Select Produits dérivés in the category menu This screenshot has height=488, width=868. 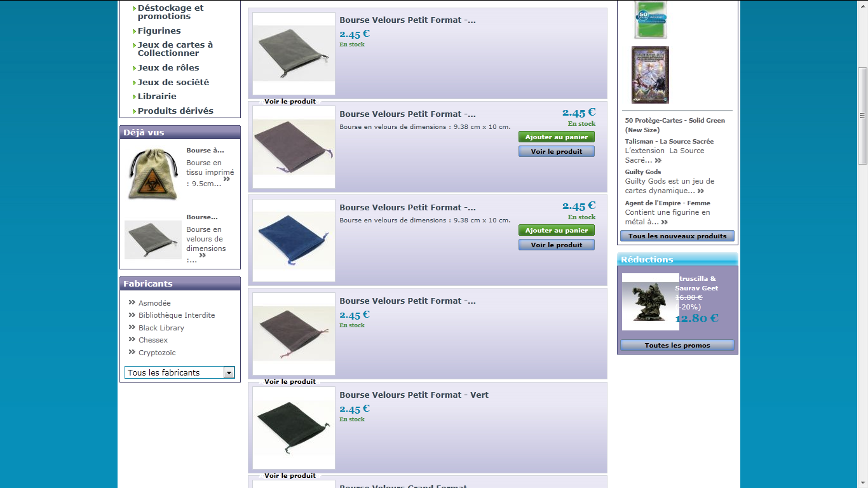point(175,111)
